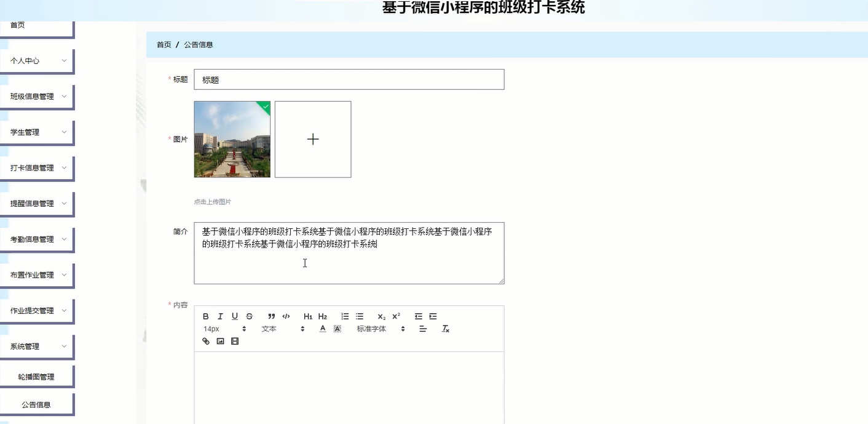868x424 pixels.
Task: Toggle italic formatting in content editor
Action: pos(220,316)
